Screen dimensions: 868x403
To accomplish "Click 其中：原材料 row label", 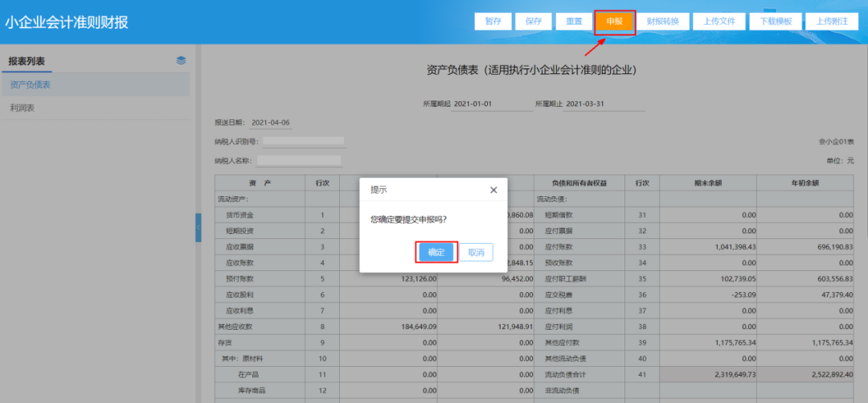I will [x=241, y=359].
